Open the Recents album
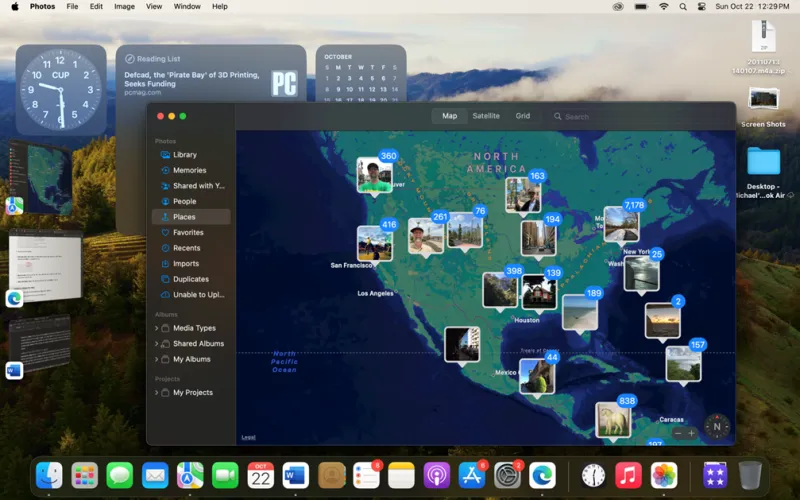 pos(186,248)
